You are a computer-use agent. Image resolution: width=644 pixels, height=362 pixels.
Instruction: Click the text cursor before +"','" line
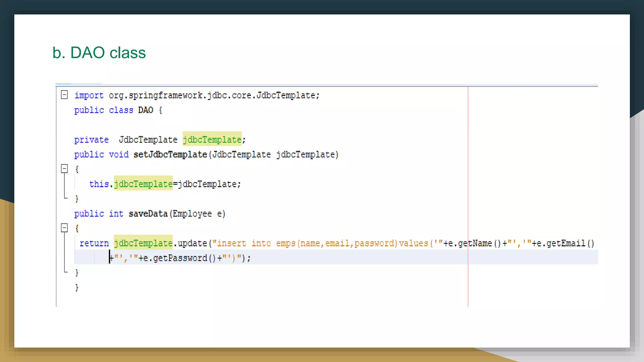click(109, 257)
